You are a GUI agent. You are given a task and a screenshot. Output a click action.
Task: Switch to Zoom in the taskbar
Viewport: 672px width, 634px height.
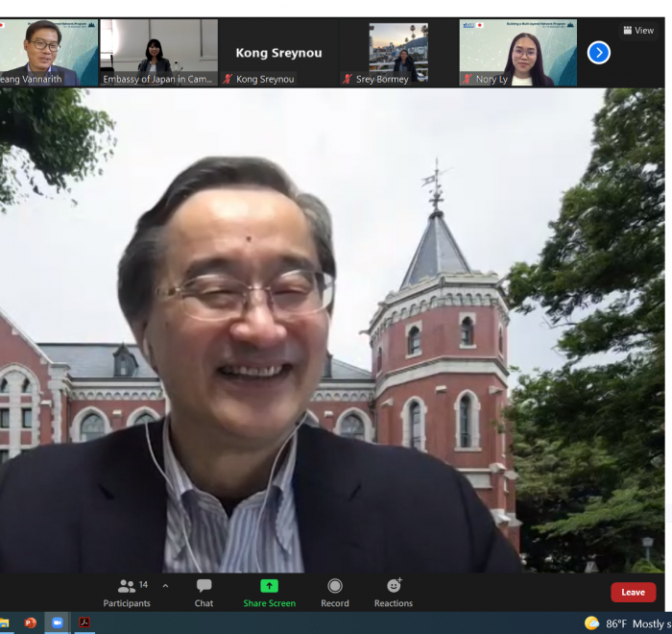pos(57,623)
